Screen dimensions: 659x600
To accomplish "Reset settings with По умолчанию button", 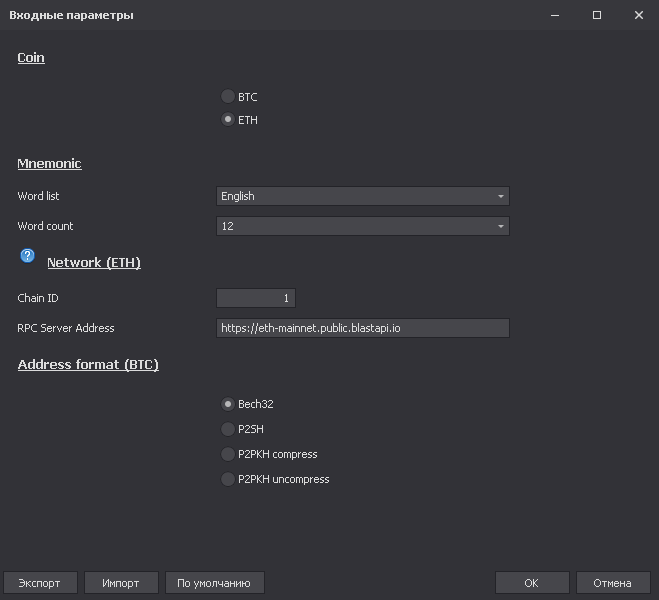I will tap(214, 583).
